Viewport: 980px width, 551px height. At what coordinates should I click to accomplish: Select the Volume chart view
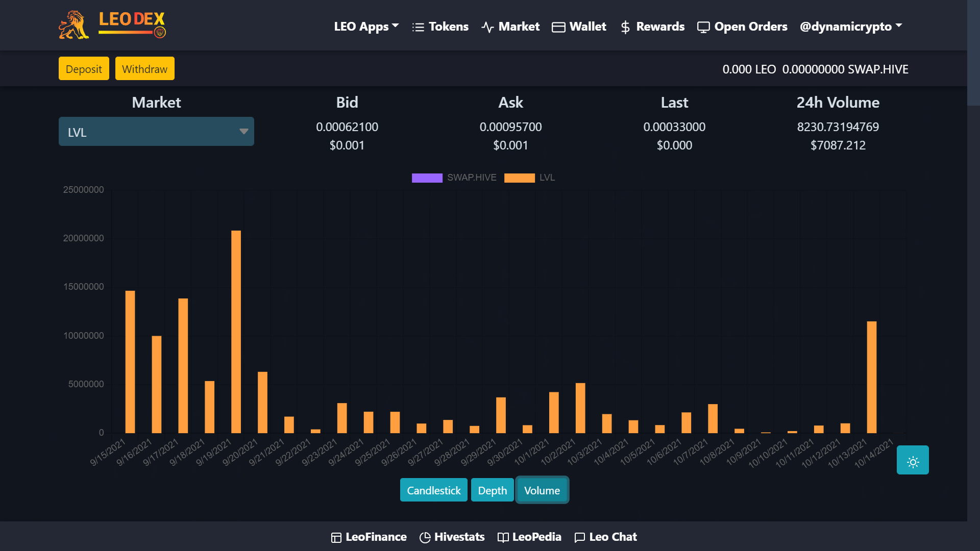tap(542, 490)
